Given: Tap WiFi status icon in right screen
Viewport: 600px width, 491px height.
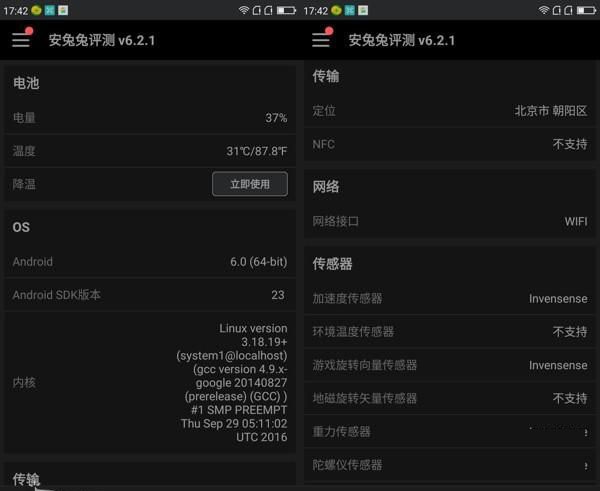Looking at the screenshot, I should click(543, 10).
